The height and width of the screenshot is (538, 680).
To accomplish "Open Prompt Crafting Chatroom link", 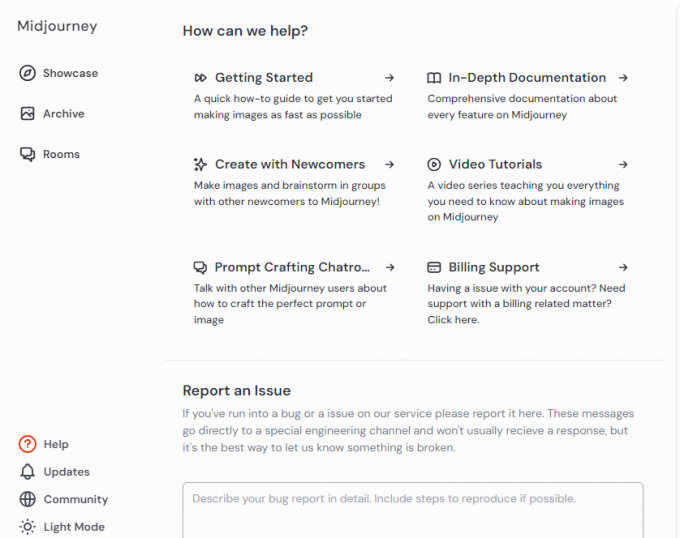I will point(292,267).
